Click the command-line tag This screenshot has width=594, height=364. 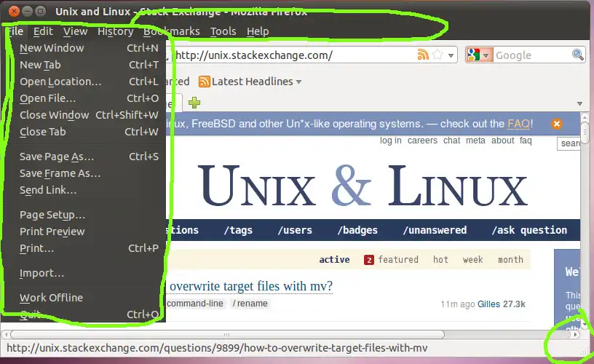194,304
